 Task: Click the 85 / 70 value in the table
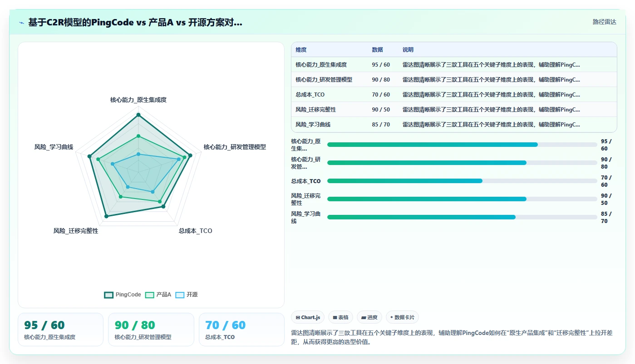point(381,125)
